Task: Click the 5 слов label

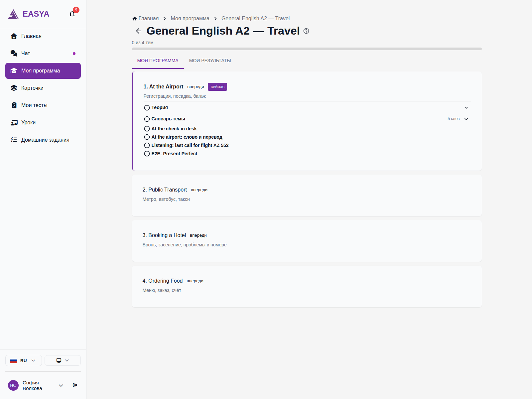Action: coord(454,119)
